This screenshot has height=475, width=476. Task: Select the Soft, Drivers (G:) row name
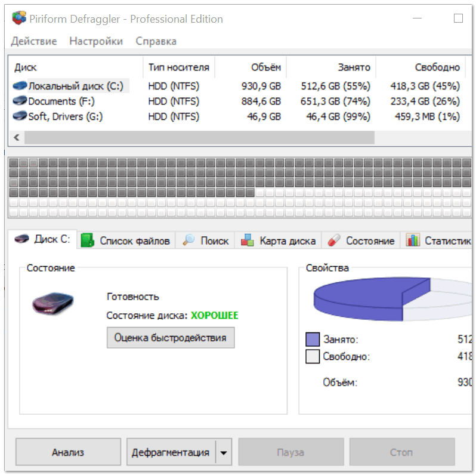66,116
